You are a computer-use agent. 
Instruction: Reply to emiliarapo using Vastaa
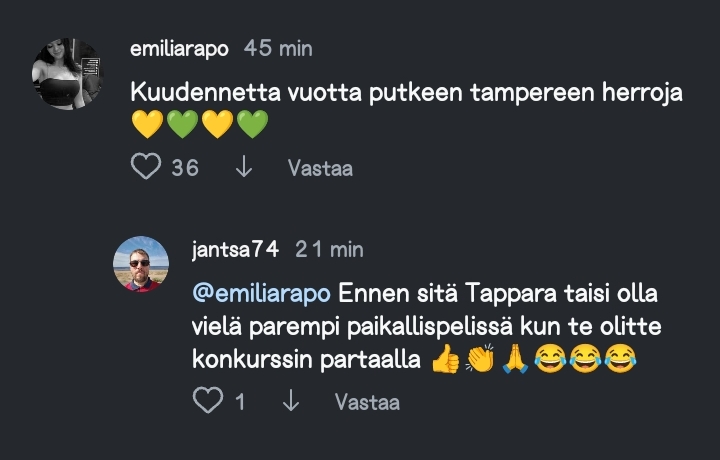320,168
